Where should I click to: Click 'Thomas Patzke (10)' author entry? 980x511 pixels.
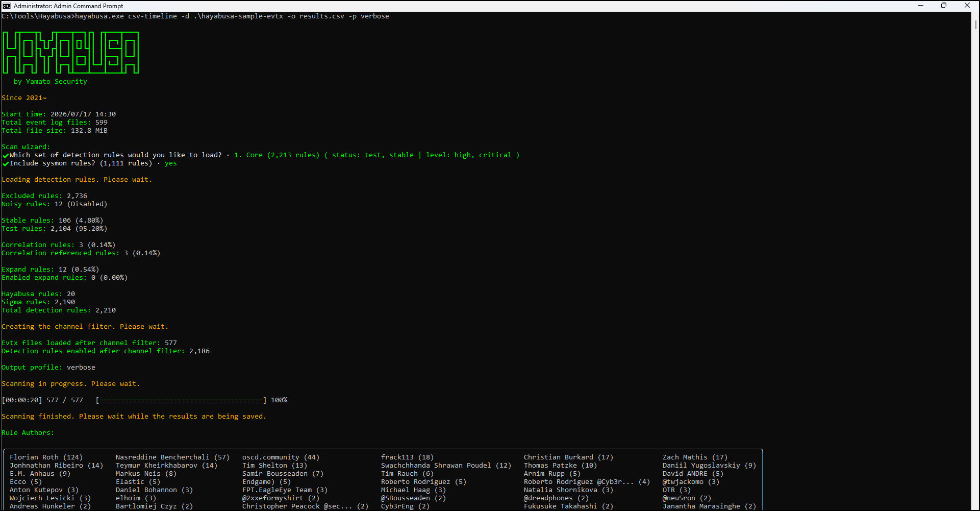[x=561, y=466]
